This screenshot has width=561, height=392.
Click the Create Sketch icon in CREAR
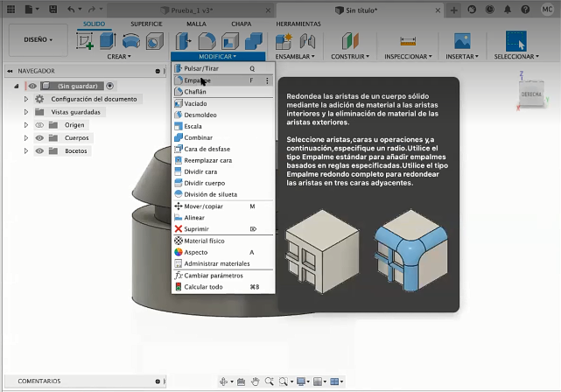[x=86, y=40]
